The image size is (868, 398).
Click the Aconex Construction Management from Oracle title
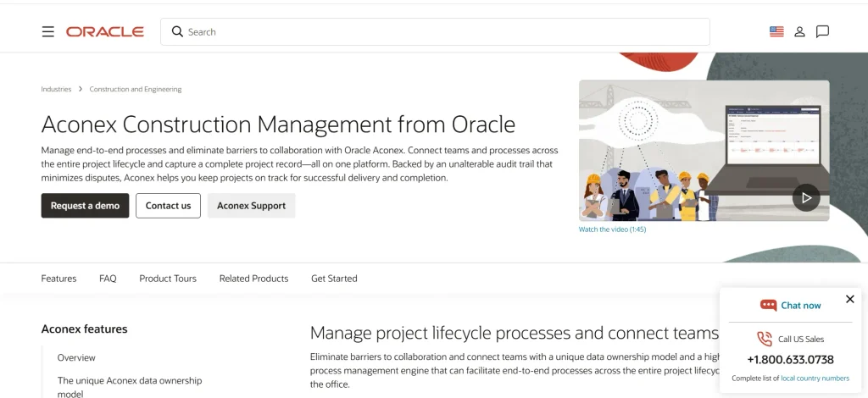[278, 124]
